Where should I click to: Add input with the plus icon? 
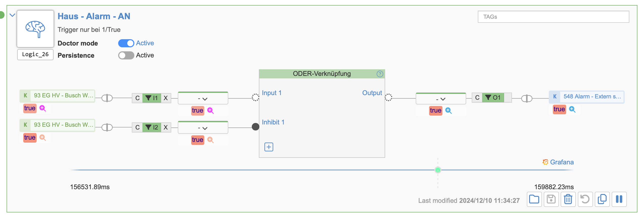[x=269, y=147]
